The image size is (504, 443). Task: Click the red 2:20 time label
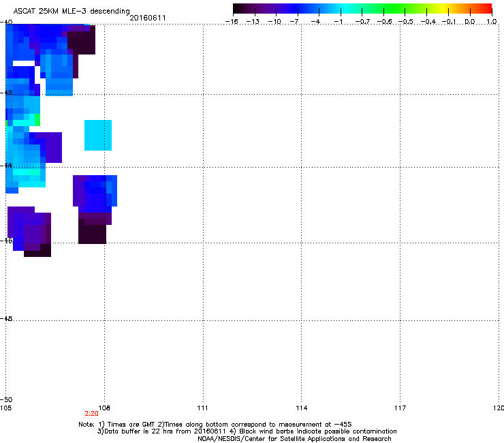pyautogui.click(x=92, y=414)
